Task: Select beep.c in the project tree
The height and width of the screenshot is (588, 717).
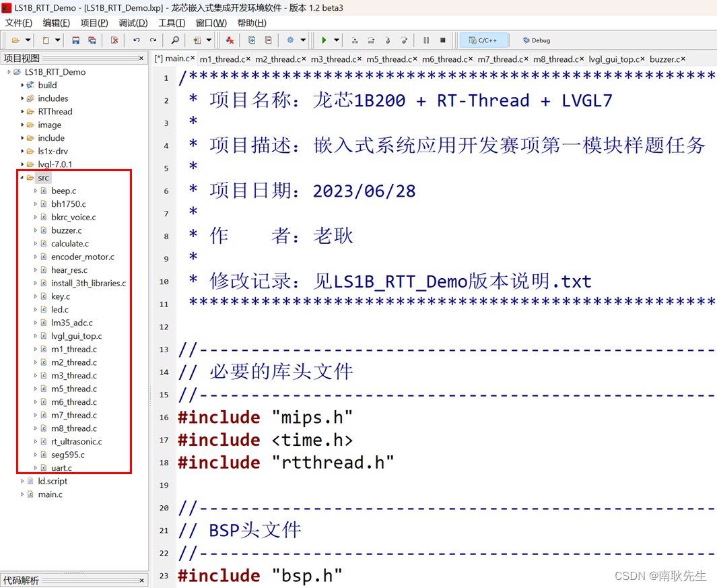Action: pyautogui.click(x=63, y=191)
